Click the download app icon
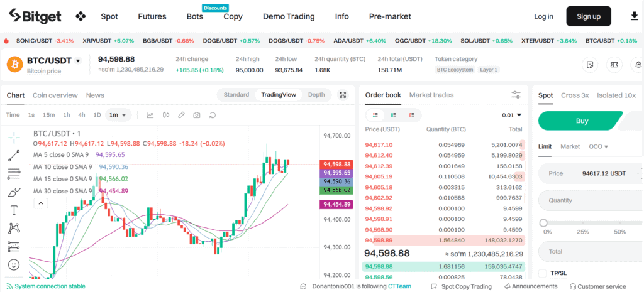The height and width of the screenshot is (292, 644). pos(634,16)
